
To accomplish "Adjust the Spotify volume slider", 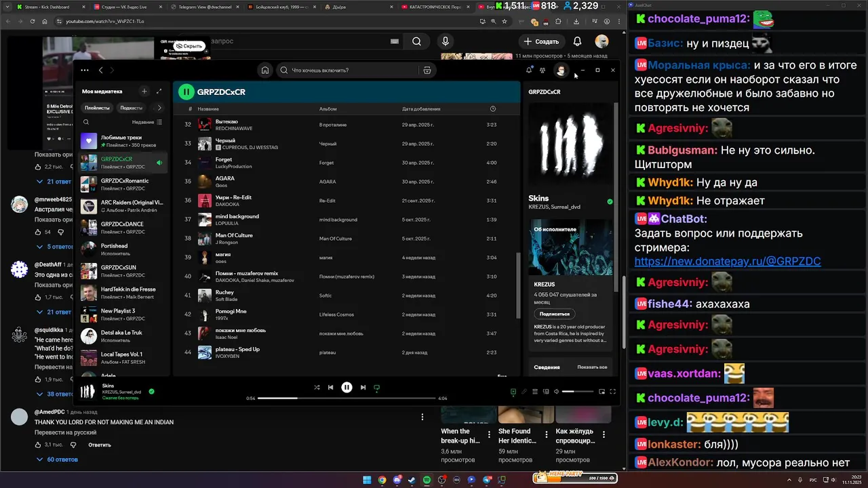I will pos(578,391).
